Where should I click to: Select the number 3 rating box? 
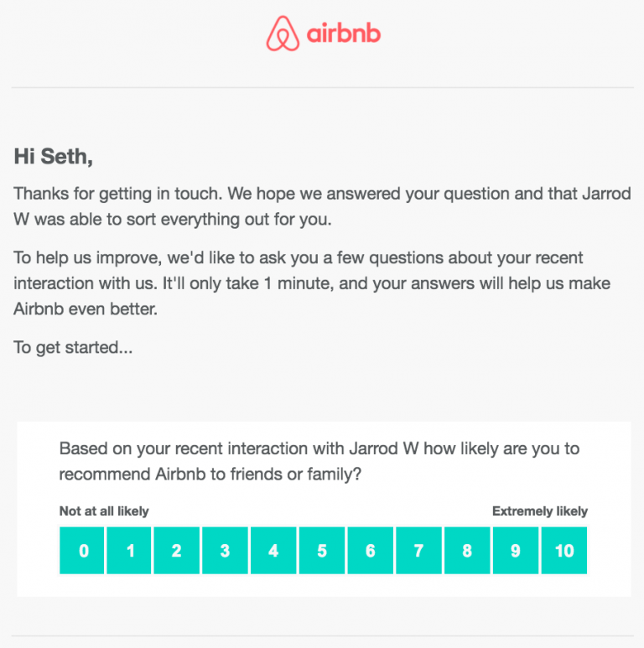click(x=225, y=551)
